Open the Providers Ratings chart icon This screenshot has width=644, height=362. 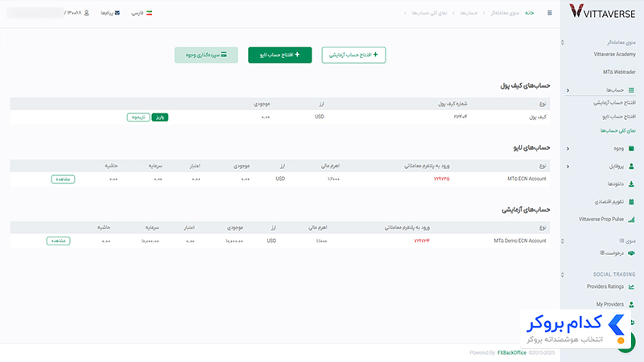tap(631, 286)
